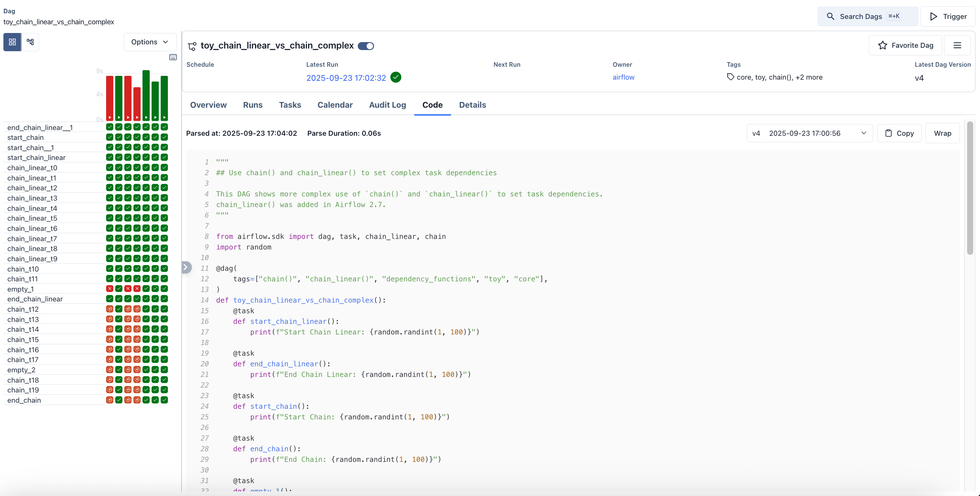Viewport: 980px width, 496px height.
Task: Click the failed red status square for empty_1
Action: (x=110, y=289)
